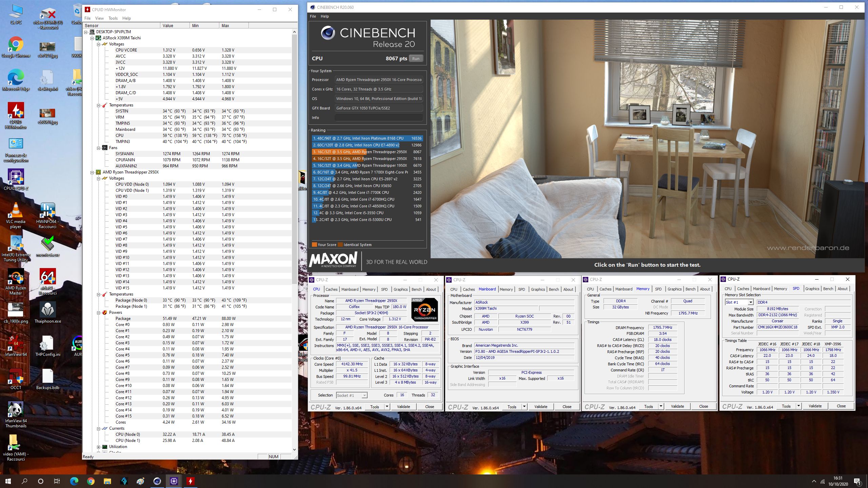Open taskbar Search magnifier

pos(24,481)
